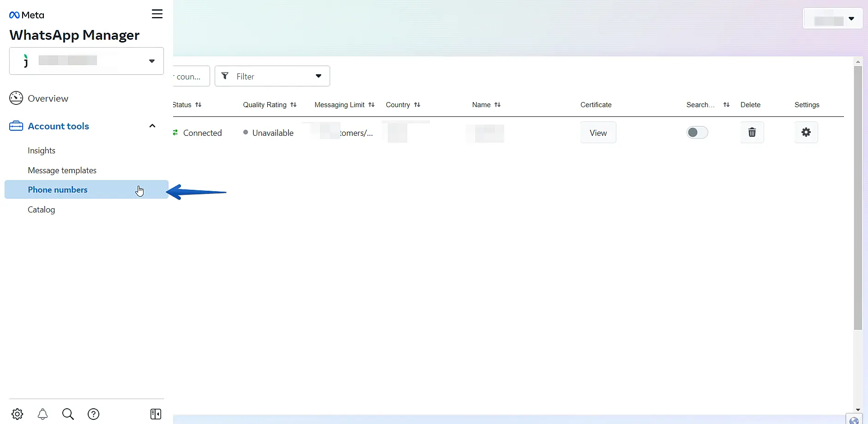
Task: Open phone number settings gear
Action: 806,133
